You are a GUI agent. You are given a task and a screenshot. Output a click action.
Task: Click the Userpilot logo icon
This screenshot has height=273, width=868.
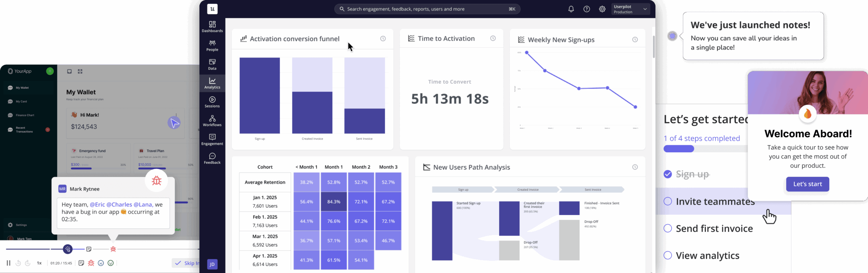[212, 9]
